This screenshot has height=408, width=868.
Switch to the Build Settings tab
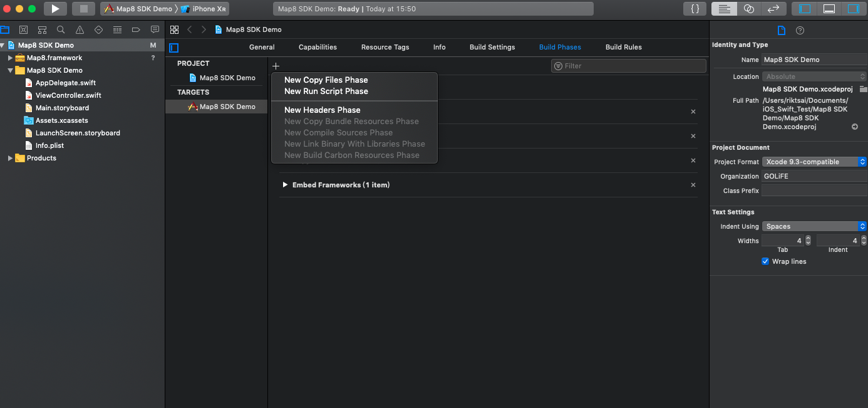pyautogui.click(x=492, y=47)
